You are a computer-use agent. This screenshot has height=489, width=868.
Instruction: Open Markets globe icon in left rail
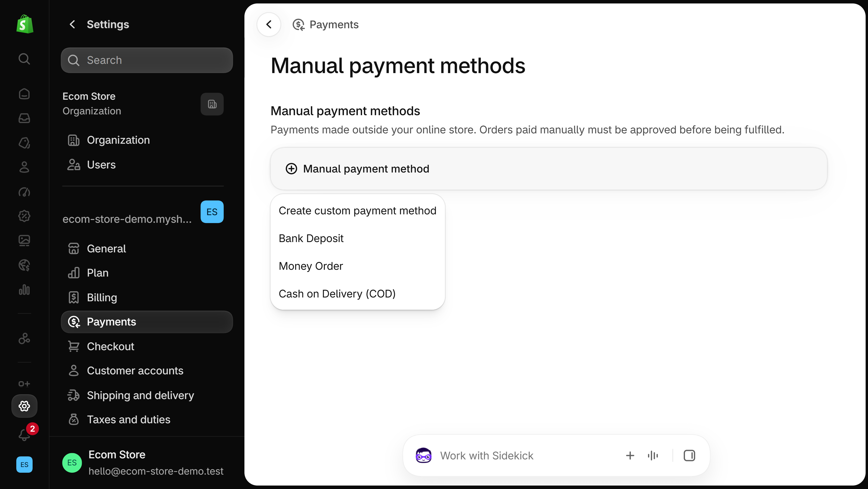click(24, 265)
